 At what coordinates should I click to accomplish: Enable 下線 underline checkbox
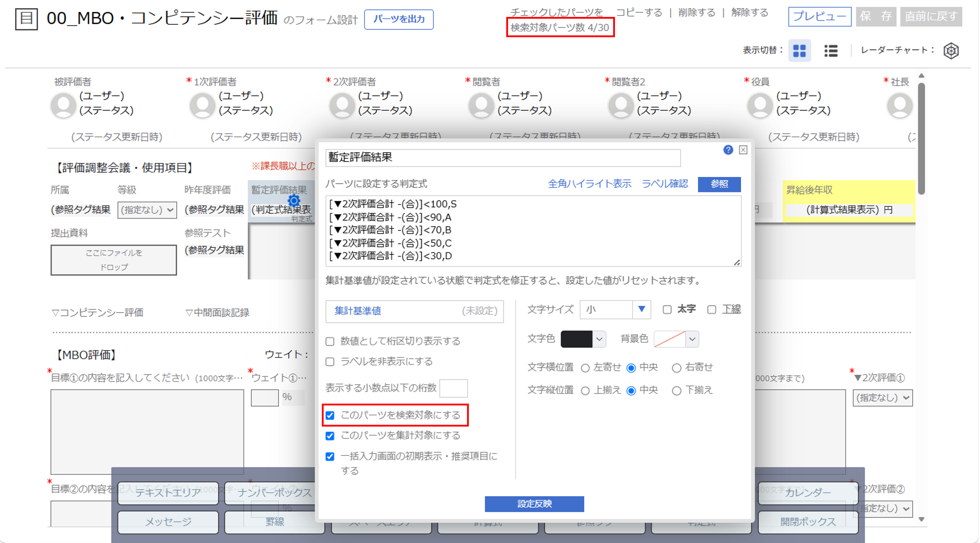pyautogui.click(x=711, y=309)
